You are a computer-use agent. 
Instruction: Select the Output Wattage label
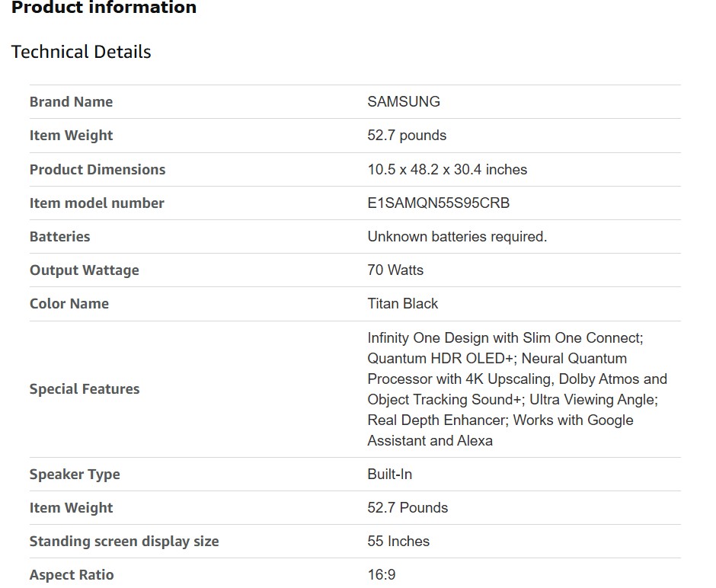[85, 270]
